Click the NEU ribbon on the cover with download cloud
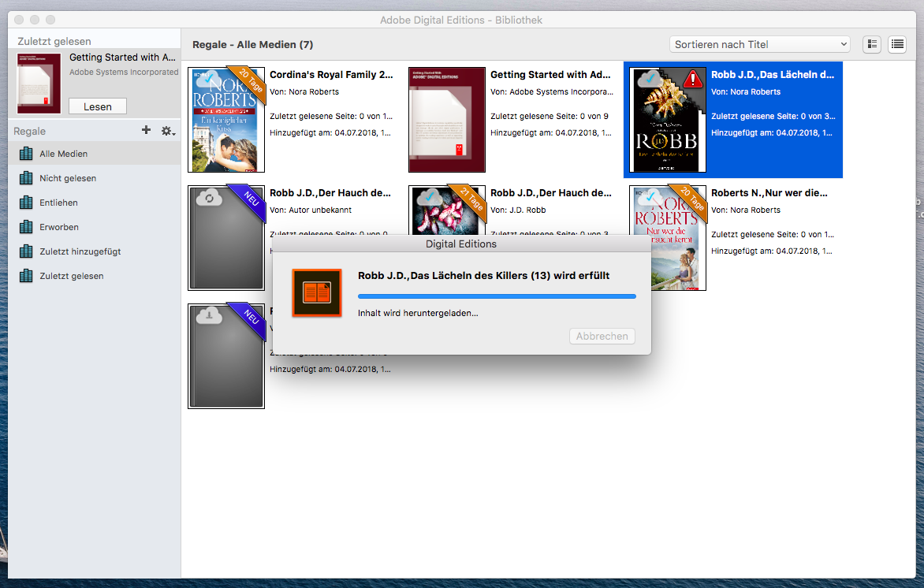 (x=251, y=318)
